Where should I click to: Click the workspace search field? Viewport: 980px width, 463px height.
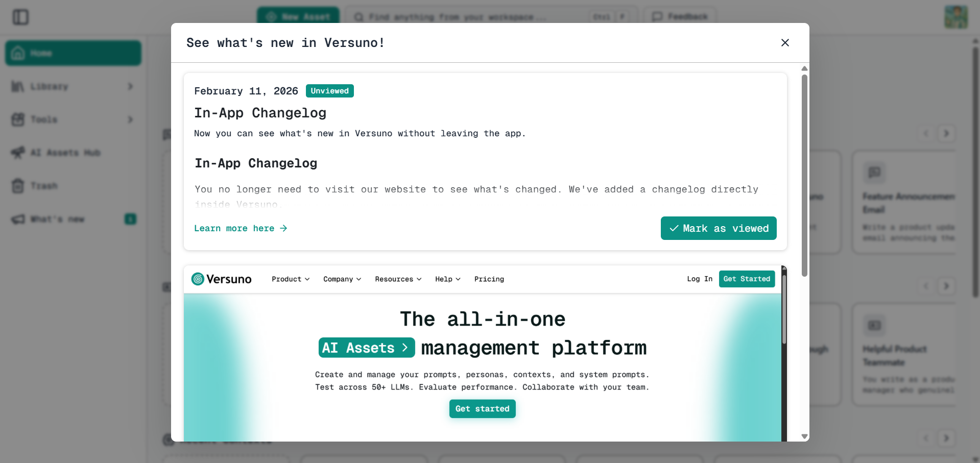(491, 17)
